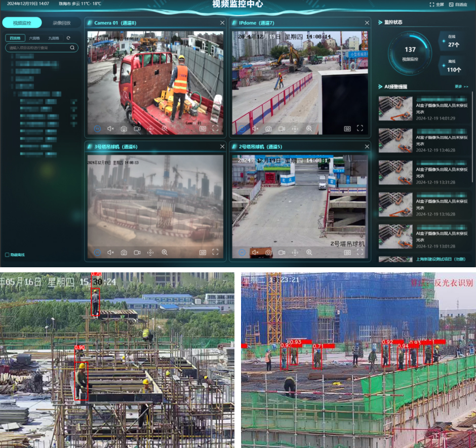Start recording on IPdome camera feed
The height and width of the screenshot is (448, 476).
click(x=282, y=129)
